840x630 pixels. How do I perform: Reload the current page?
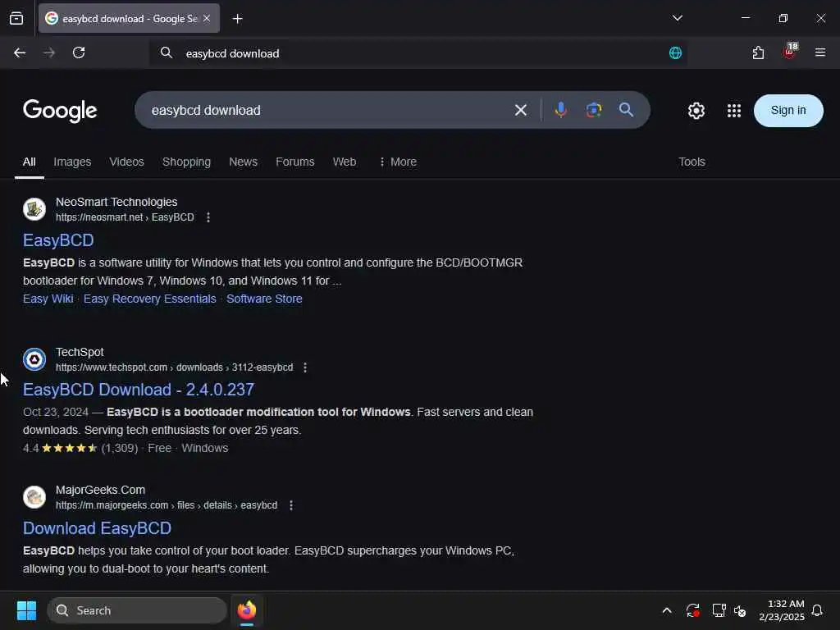click(x=79, y=52)
